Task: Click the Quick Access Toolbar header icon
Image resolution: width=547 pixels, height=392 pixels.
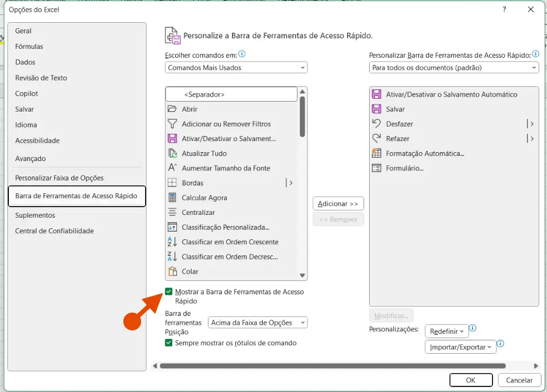Action: click(173, 36)
